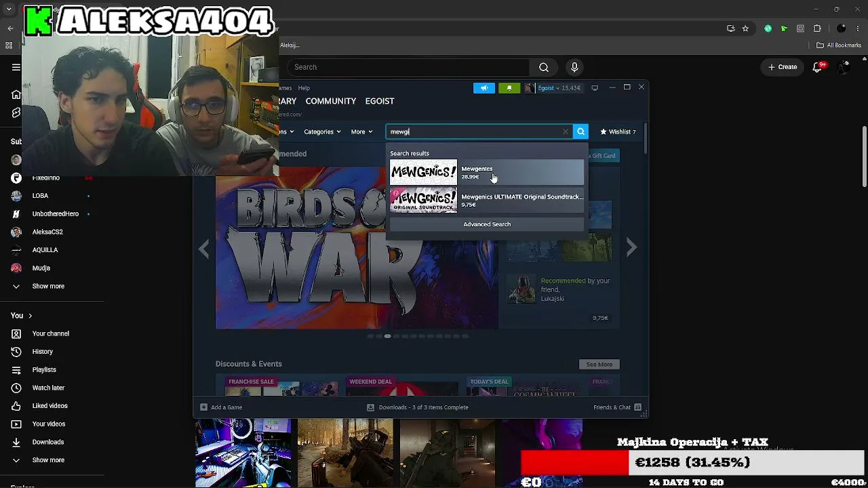The height and width of the screenshot is (488, 868).
Task: Click the green cursor extension icon
Action: pyautogui.click(x=784, y=28)
